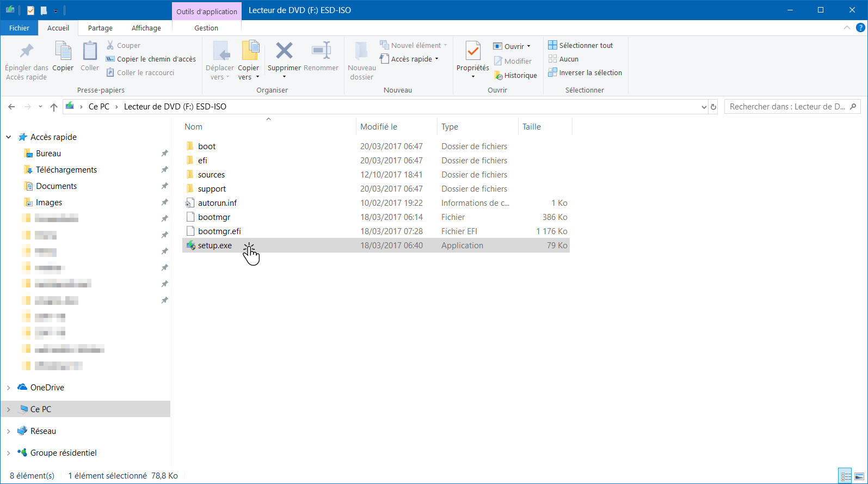Open the Fichier menu tab
Image resolution: width=868 pixels, height=484 pixels.
19,28
